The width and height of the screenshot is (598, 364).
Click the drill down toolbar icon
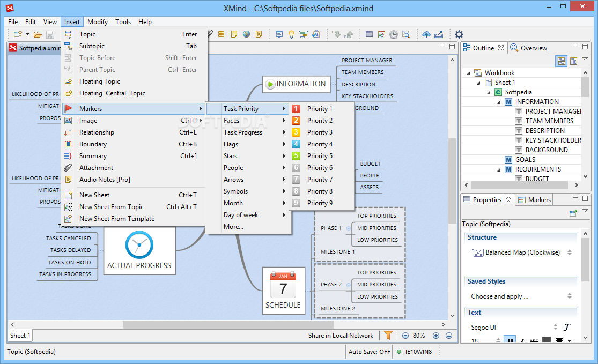pyautogui.click(x=336, y=35)
